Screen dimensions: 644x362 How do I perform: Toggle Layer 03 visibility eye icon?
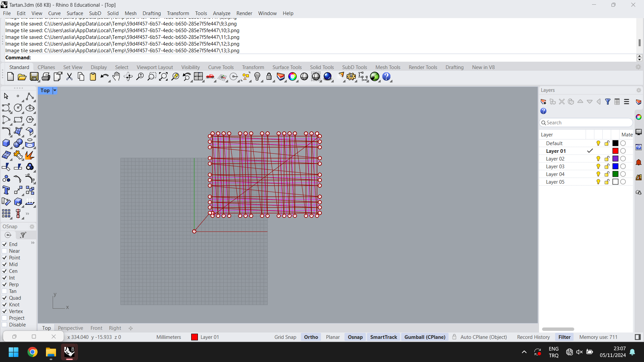click(x=598, y=166)
